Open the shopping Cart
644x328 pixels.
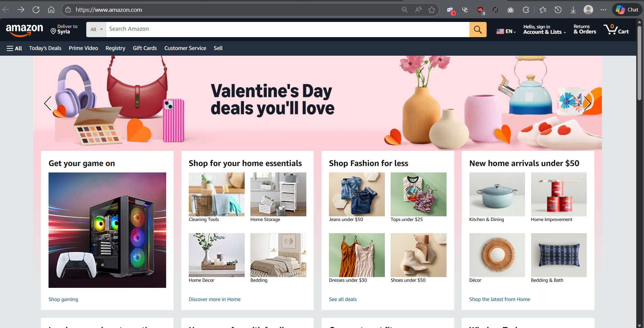[x=616, y=30]
